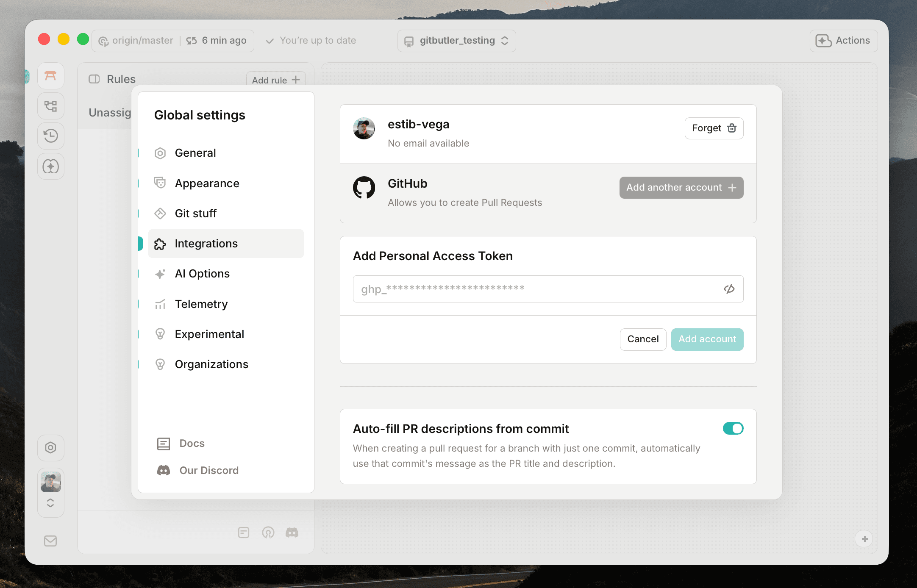Click the Discord icon below the Rules panel
917x588 pixels.
tap(292, 533)
